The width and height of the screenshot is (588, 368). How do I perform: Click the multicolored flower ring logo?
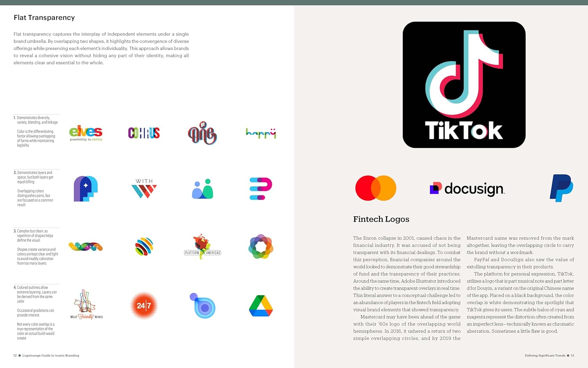[x=261, y=247]
